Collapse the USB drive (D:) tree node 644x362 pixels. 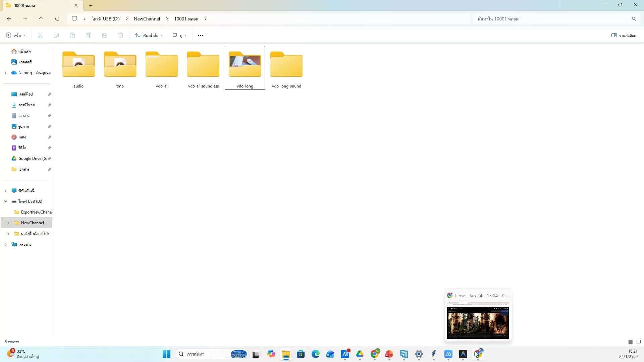[5, 201]
